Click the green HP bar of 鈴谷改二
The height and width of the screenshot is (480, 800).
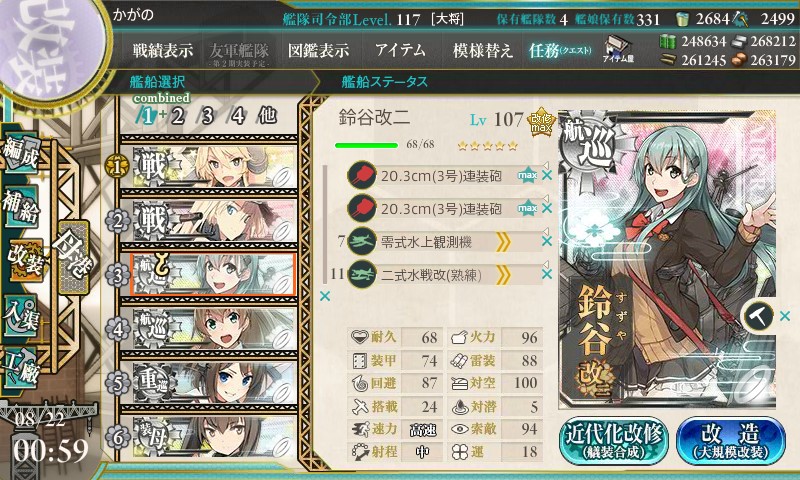(366, 145)
